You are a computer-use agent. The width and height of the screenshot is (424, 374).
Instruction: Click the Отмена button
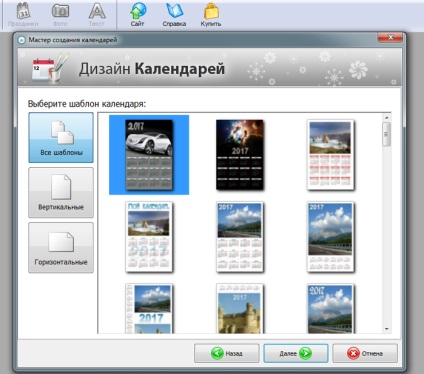(x=365, y=353)
